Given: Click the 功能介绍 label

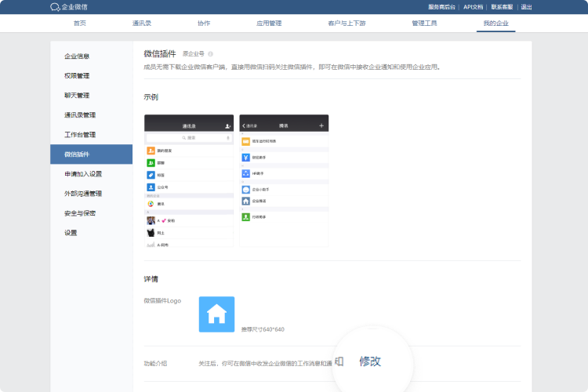Looking at the screenshot, I should point(155,364).
